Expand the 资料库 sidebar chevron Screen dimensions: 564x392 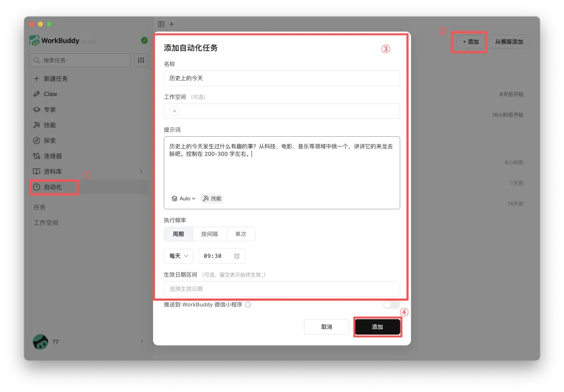[142, 172]
